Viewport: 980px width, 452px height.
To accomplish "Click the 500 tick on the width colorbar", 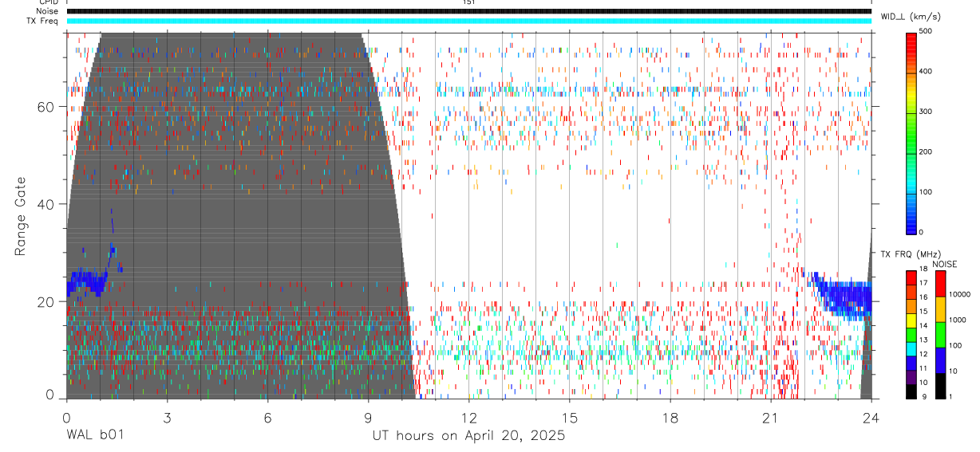I will click(x=927, y=30).
